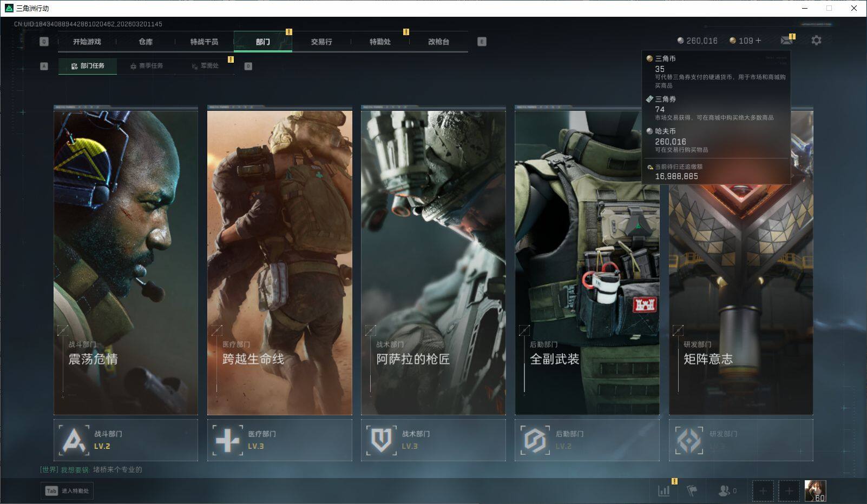Click the 哈夫币 260,016 currency display
Viewport: 867px width, 504px height.
697,41
